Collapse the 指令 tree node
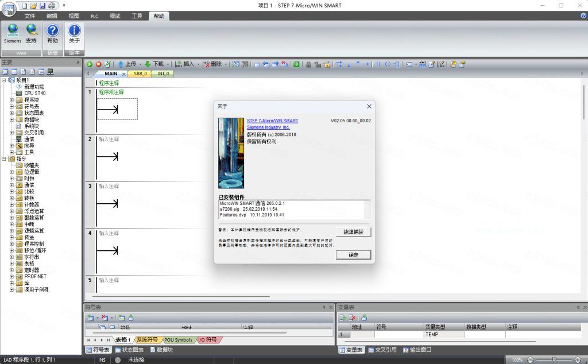The width and height of the screenshot is (588, 364). 4,158
